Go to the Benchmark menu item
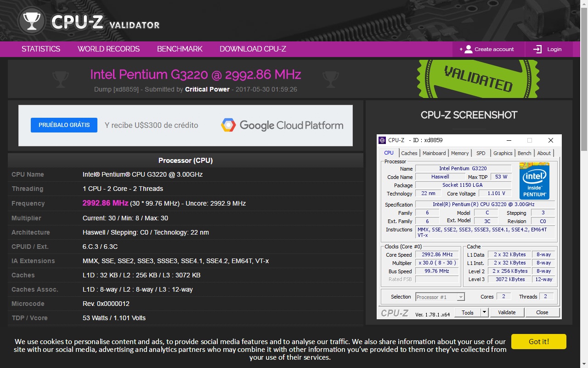588x368 pixels. [x=180, y=49]
